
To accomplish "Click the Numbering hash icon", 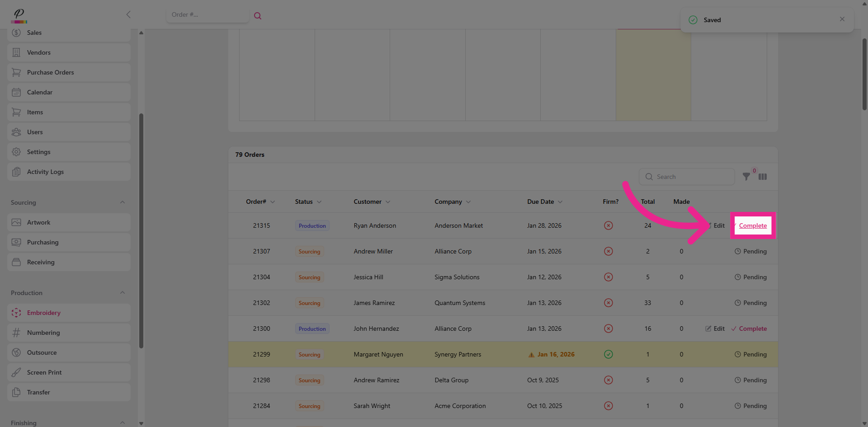I will [16, 333].
